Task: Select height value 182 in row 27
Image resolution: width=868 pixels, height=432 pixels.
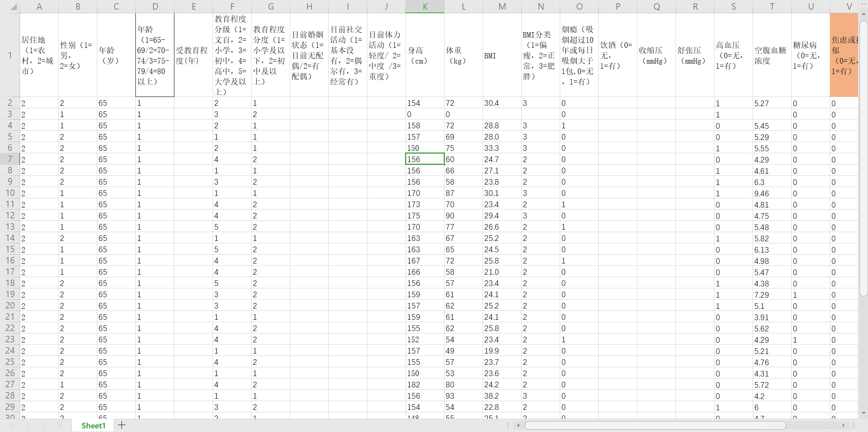Action: [x=425, y=385]
